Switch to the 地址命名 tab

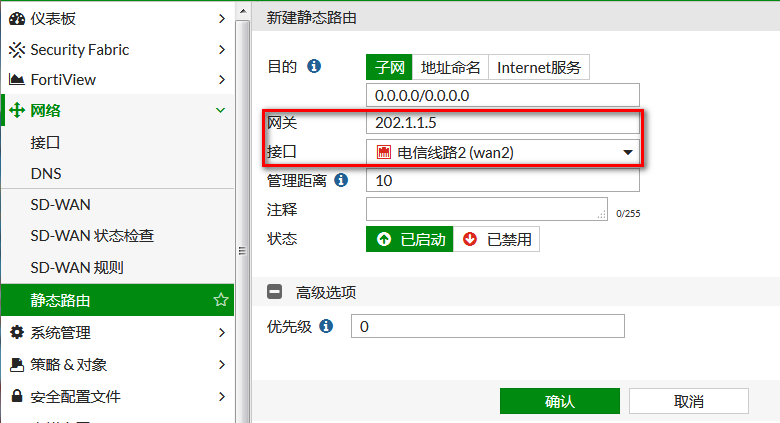tap(450, 67)
